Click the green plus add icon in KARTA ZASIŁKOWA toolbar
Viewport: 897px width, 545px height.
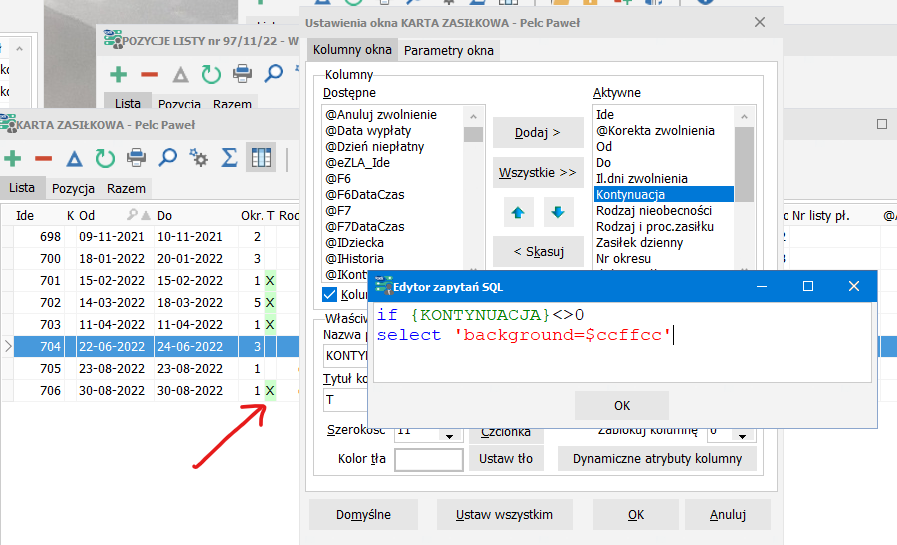[12, 158]
